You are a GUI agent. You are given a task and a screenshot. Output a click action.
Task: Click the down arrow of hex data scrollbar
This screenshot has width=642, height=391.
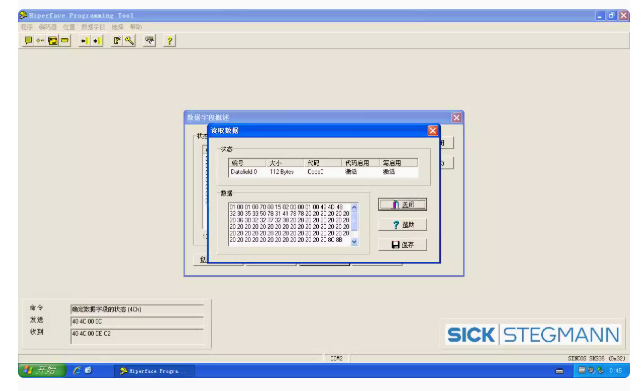354,242
